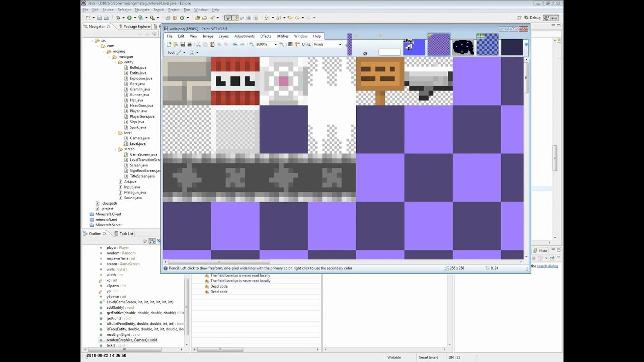The image size is (644, 362).
Task: Click Zoom in magnifier in Paint.NET
Action: pyautogui.click(x=281, y=44)
